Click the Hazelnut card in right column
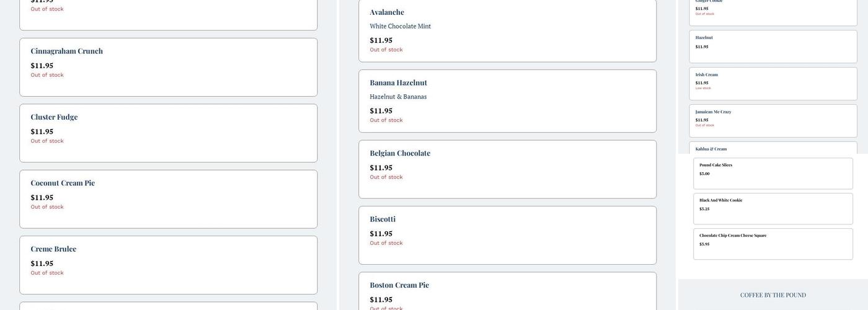868x310 pixels. 773,46
